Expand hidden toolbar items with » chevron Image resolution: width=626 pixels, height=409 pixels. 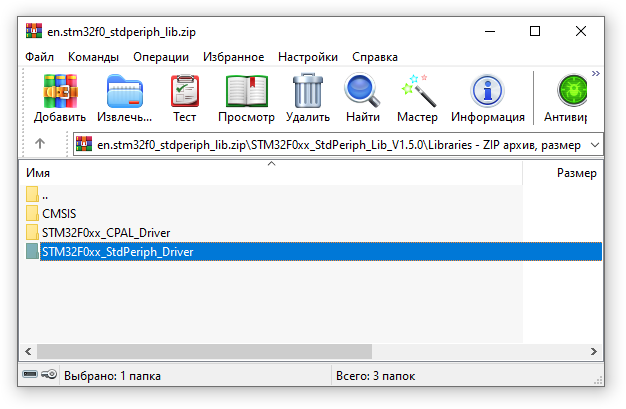click(x=596, y=73)
